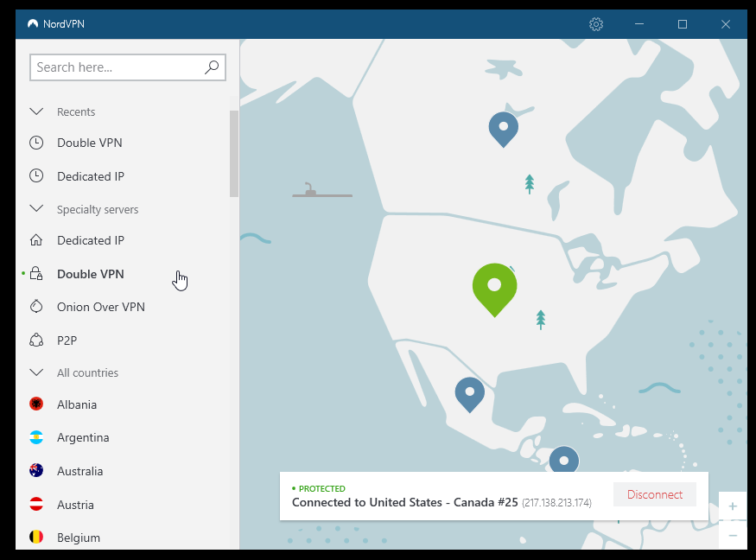Click the onion icon for Onion Over VPN
The image size is (756, 560).
(36, 306)
